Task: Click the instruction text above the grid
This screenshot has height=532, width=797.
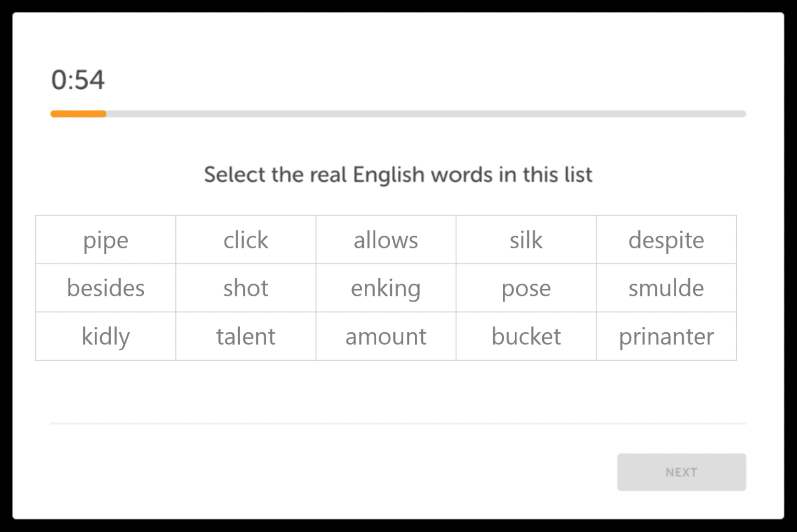Action: 398,174
